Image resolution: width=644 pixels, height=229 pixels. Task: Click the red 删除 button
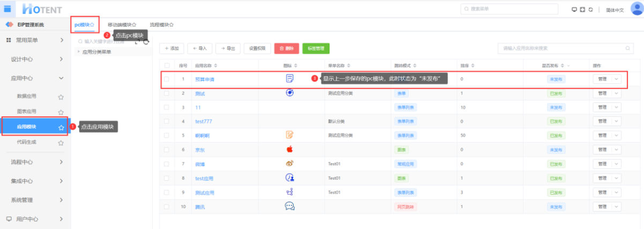point(286,48)
